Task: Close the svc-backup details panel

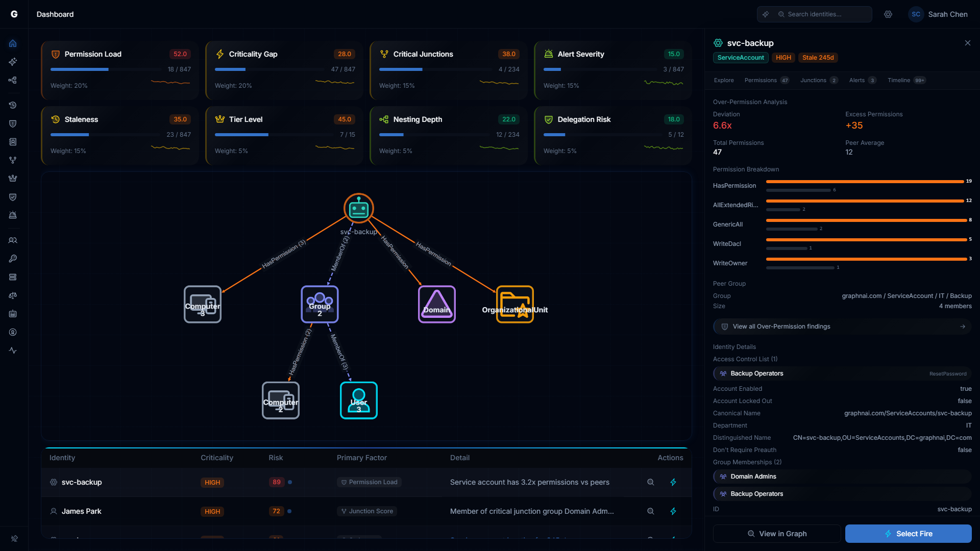Action: coord(967,43)
